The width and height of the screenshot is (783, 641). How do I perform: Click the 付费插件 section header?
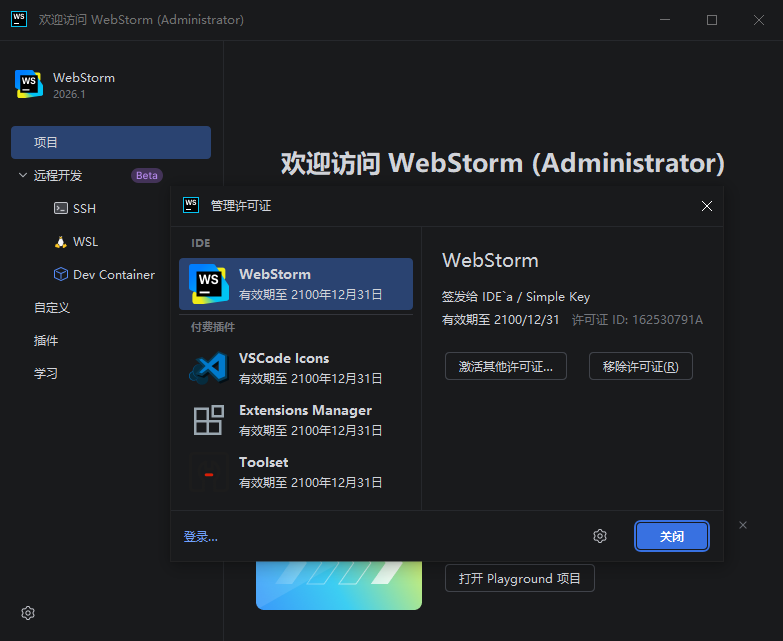[213, 327]
